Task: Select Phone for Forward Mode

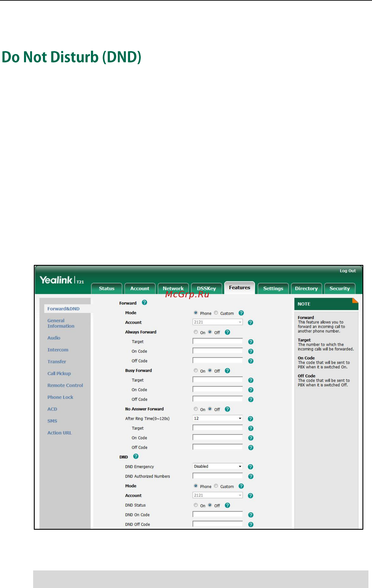Action: [195, 313]
